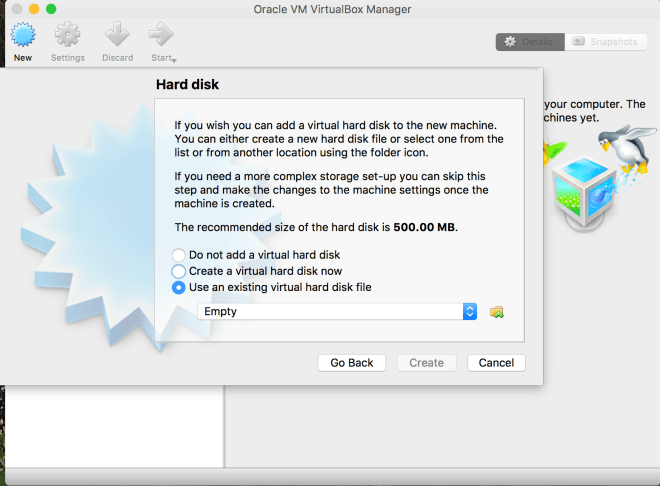
Task: Click folder icon to choose disk file
Action: [x=496, y=312]
